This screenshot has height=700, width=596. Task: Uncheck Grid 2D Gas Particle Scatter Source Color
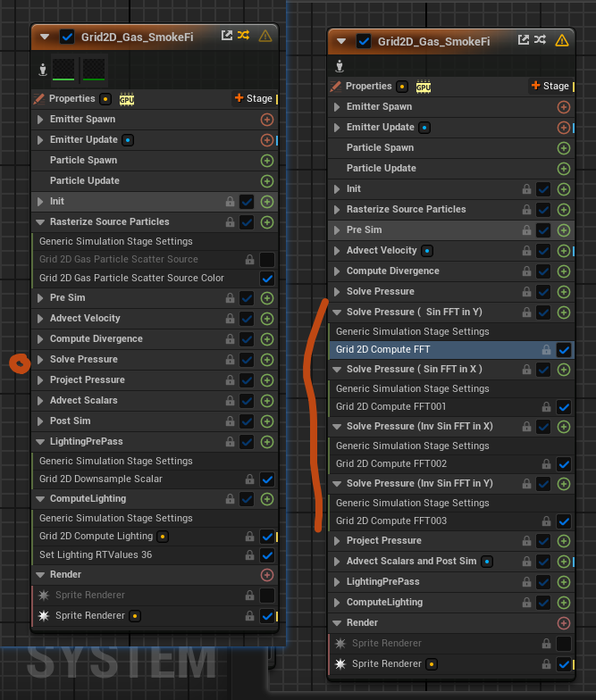tap(267, 279)
